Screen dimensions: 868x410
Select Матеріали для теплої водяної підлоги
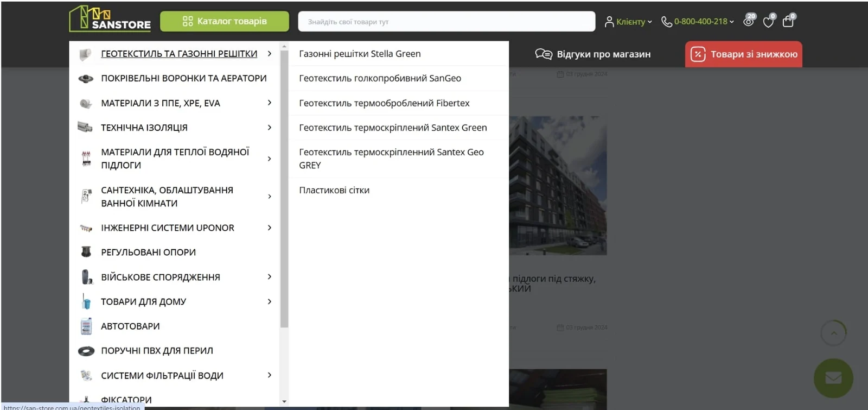coord(175,159)
